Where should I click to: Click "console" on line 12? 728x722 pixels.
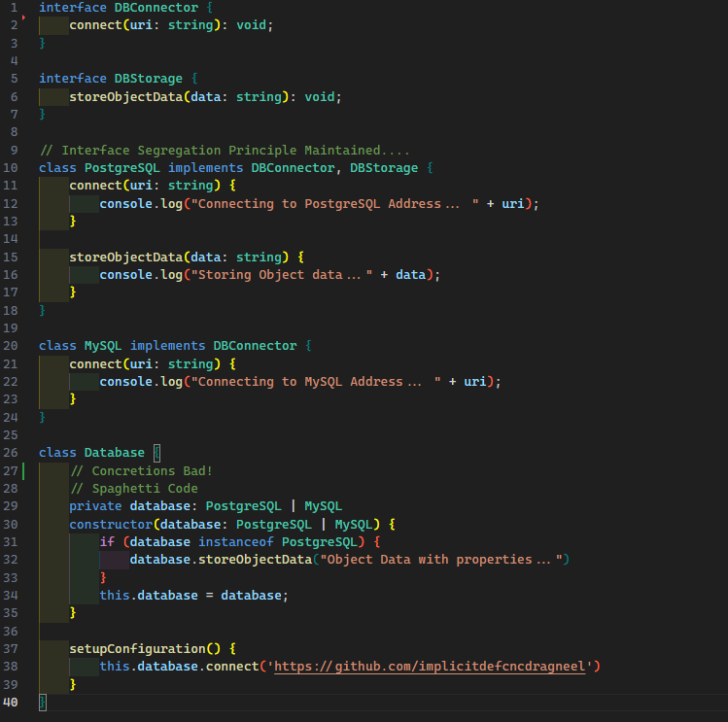[125, 204]
